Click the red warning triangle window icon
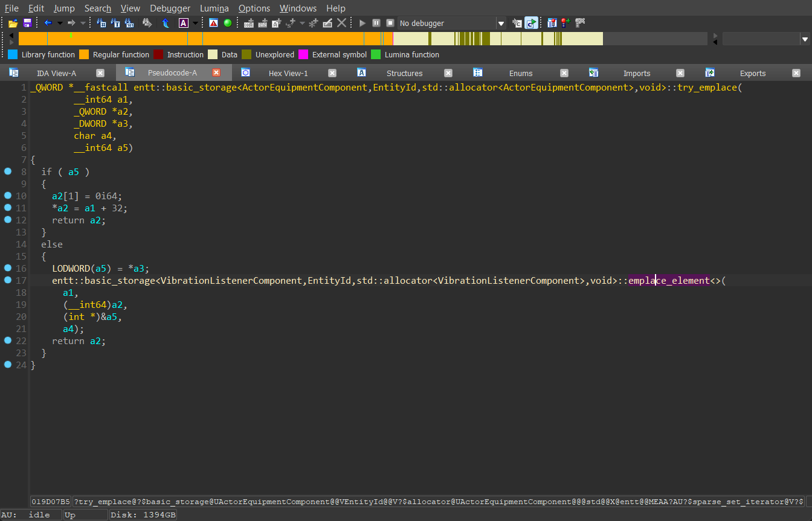The height and width of the screenshot is (521, 812). [x=213, y=23]
